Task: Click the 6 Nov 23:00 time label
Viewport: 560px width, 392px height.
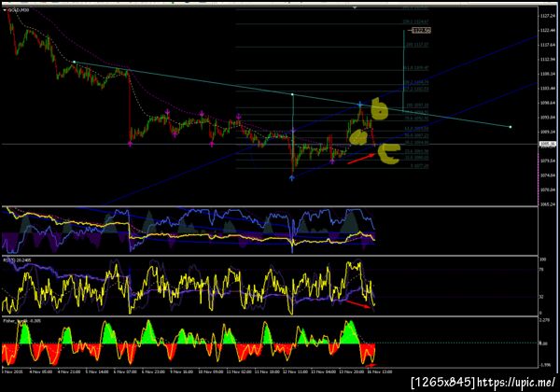Action: [153, 371]
